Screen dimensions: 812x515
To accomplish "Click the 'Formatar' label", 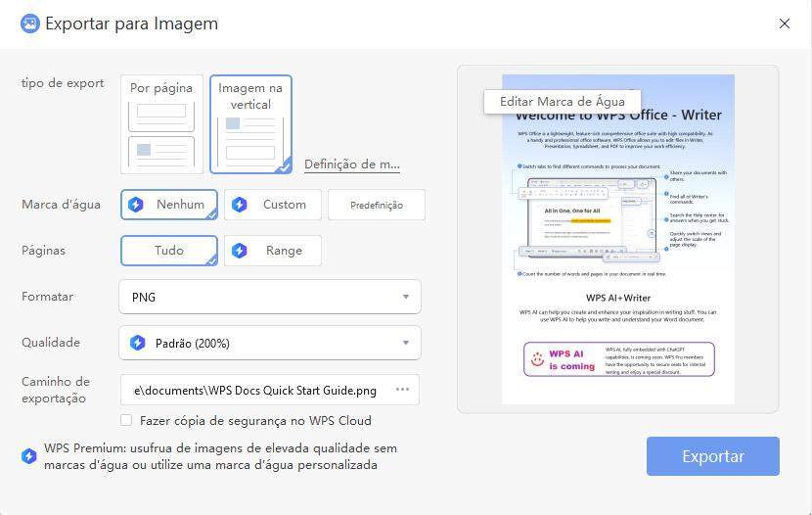I will pyautogui.click(x=47, y=297).
